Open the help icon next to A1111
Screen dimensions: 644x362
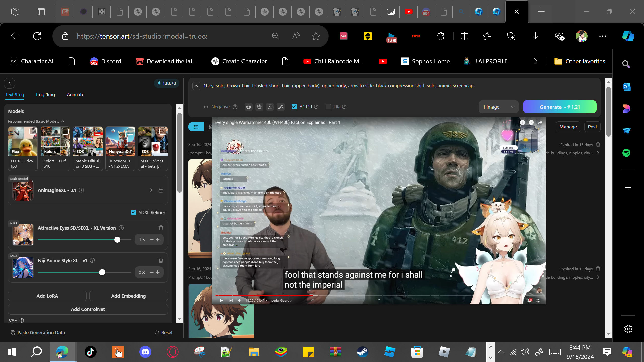coord(316,107)
